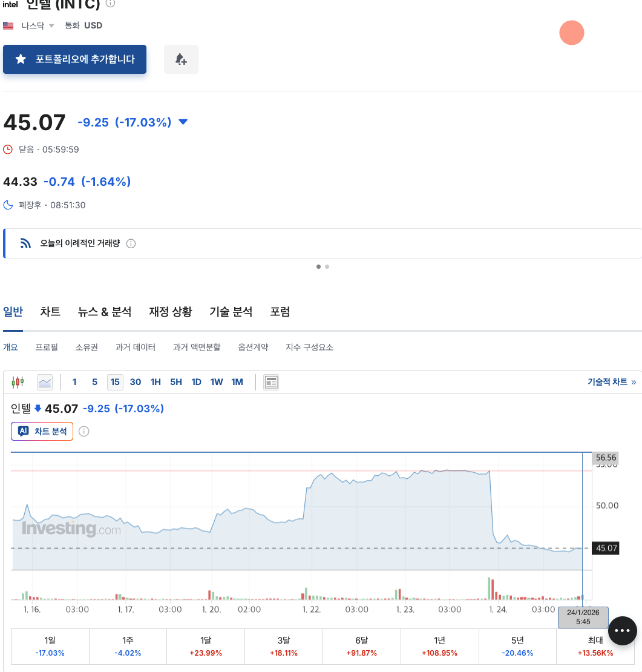This screenshot has height=672, width=642.
Task: Create a price alert with bell icon
Action: tap(181, 59)
